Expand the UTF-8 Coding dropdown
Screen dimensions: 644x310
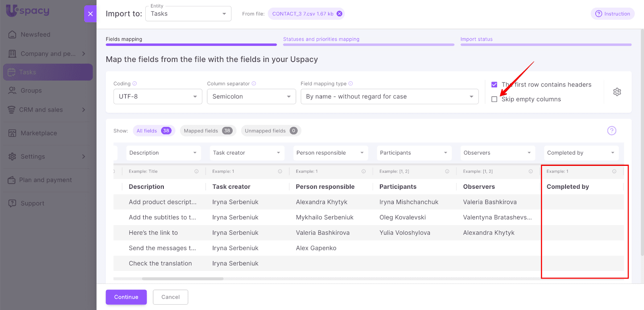coord(157,97)
